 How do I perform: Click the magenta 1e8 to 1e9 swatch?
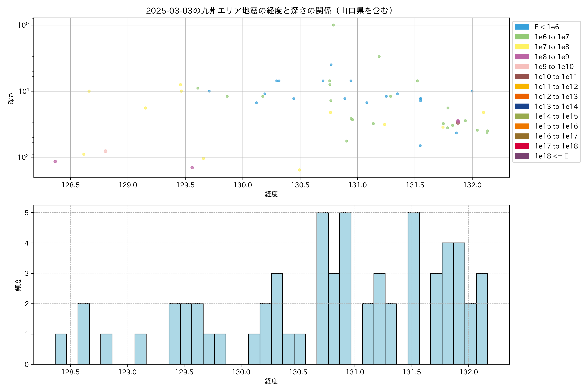[x=522, y=57]
